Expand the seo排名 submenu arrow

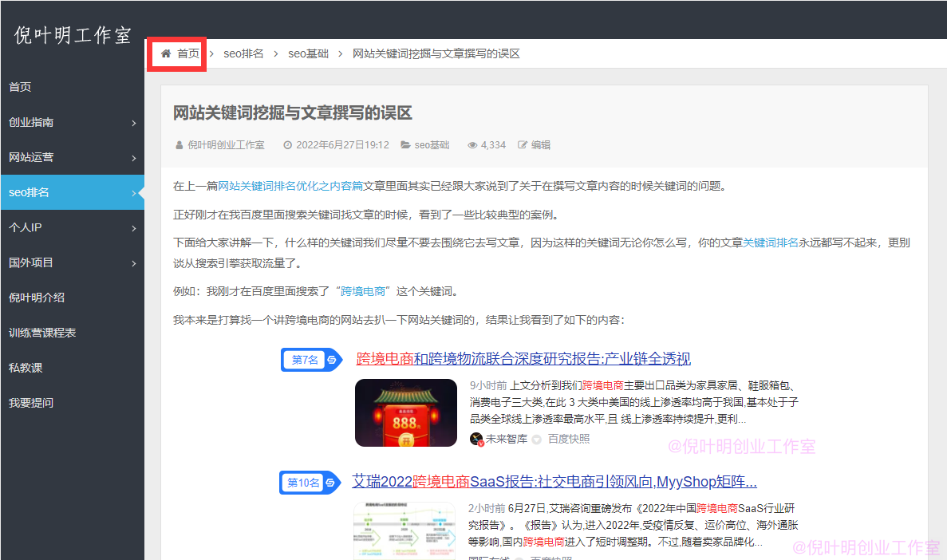coord(134,193)
